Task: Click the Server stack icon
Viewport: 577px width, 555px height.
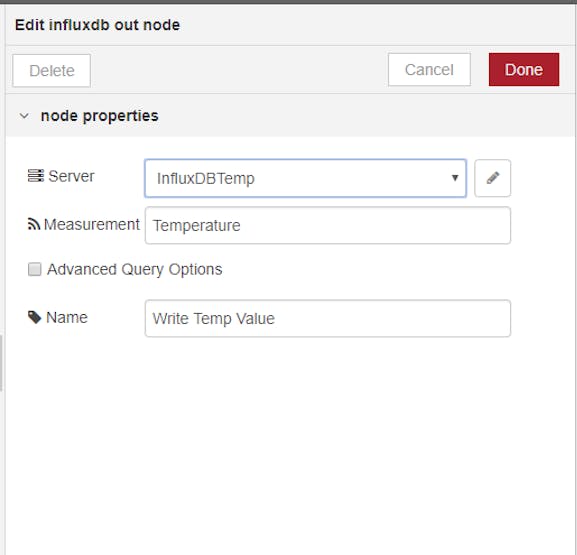Action: [x=36, y=176]
